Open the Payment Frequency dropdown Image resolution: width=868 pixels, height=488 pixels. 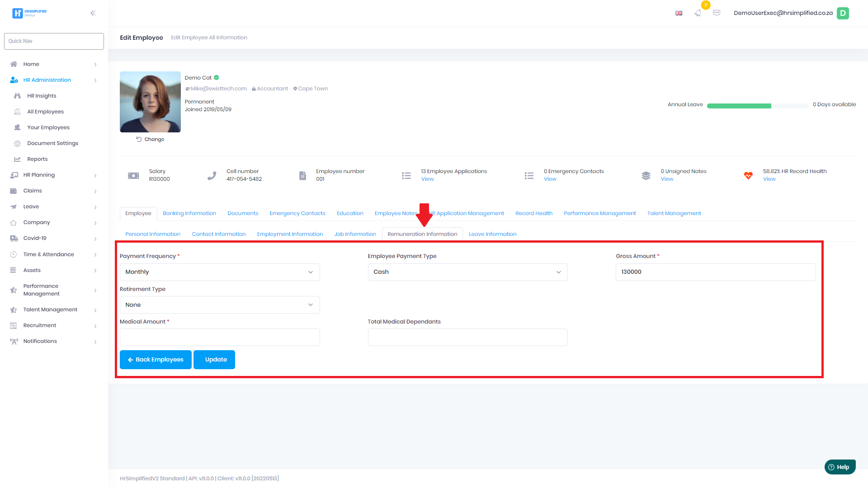click(220, 272)
